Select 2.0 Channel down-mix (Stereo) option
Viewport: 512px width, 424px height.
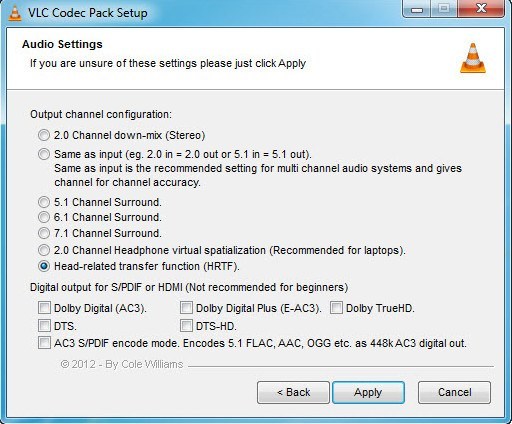tap(44, 135)
